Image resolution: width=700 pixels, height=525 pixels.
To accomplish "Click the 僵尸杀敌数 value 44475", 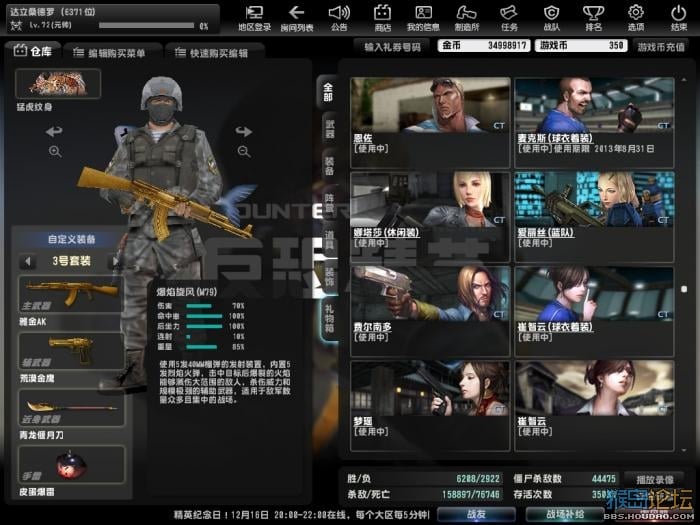I will click(604, 479).
